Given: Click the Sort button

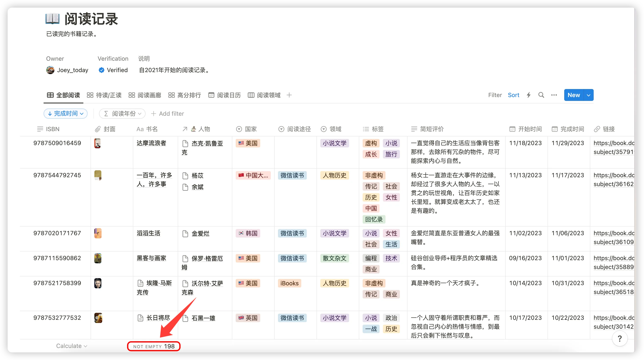Looking at the screenshot, I should click(x=513, y=95).
